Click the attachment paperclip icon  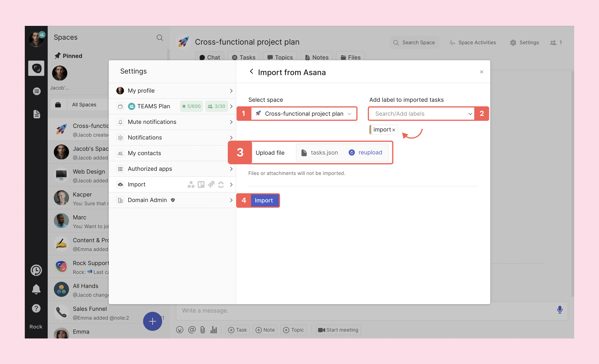(203, 330)
